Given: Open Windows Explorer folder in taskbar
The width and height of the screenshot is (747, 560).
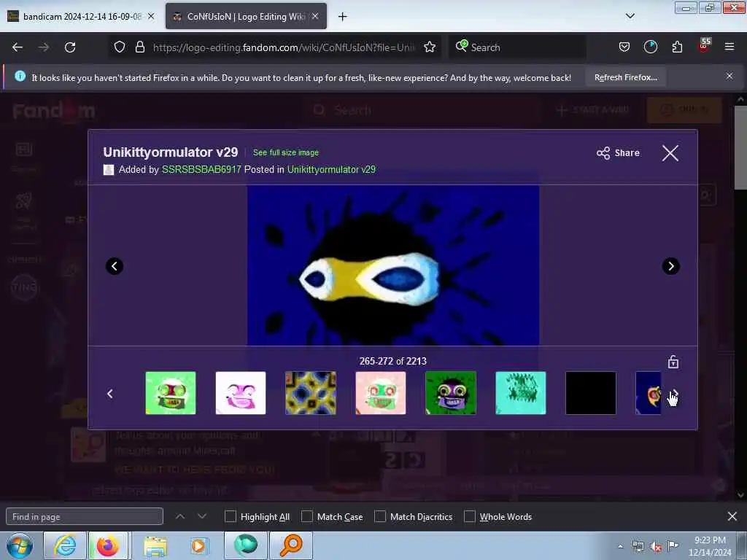Looking at the screenshot, I should pos(155,545).
